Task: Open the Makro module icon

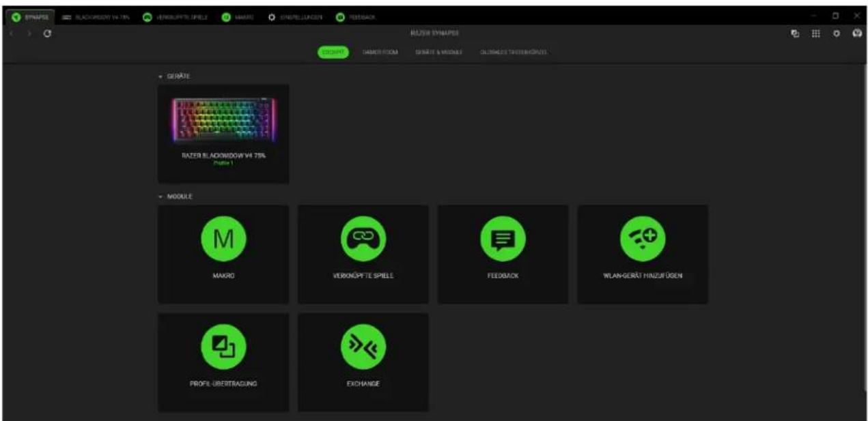Action: (223, 239)
